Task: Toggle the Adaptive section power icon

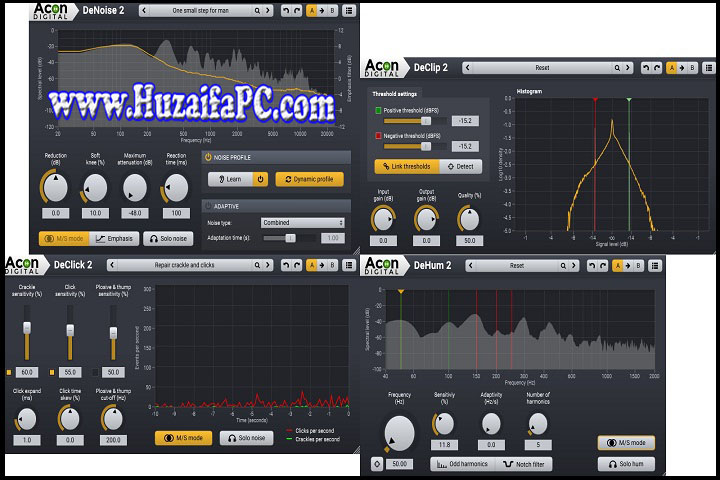Action: coord(208,206)
